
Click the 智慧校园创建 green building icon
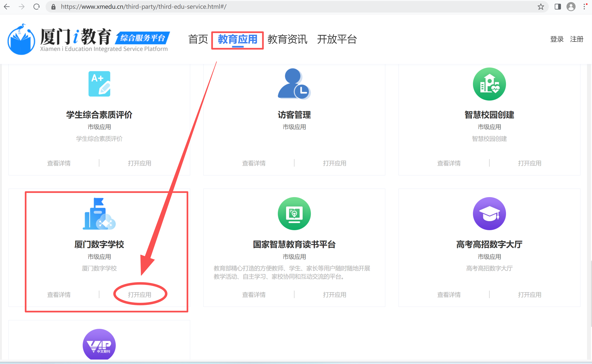click(489, 84)
